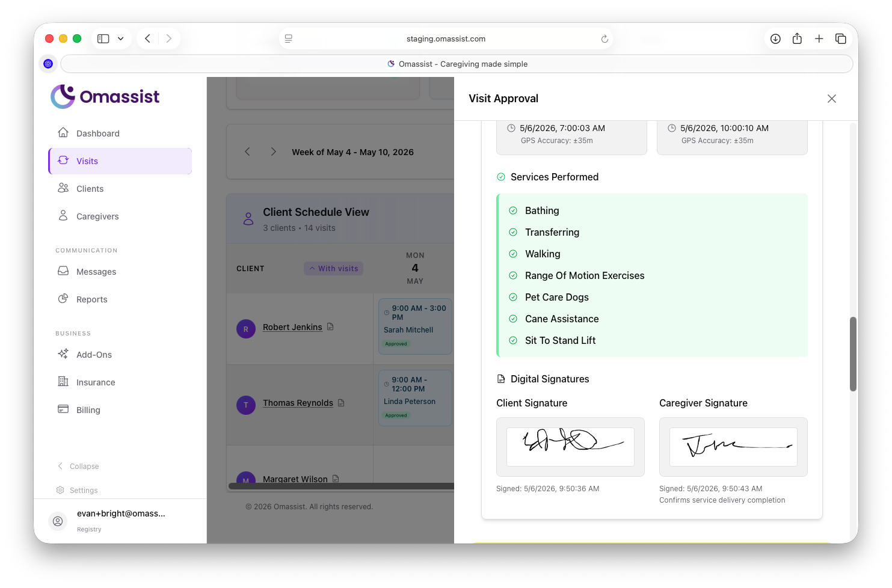The image size is (892, 588).
Task: Click the Client Signature image
Action: (x=570, y=447)
